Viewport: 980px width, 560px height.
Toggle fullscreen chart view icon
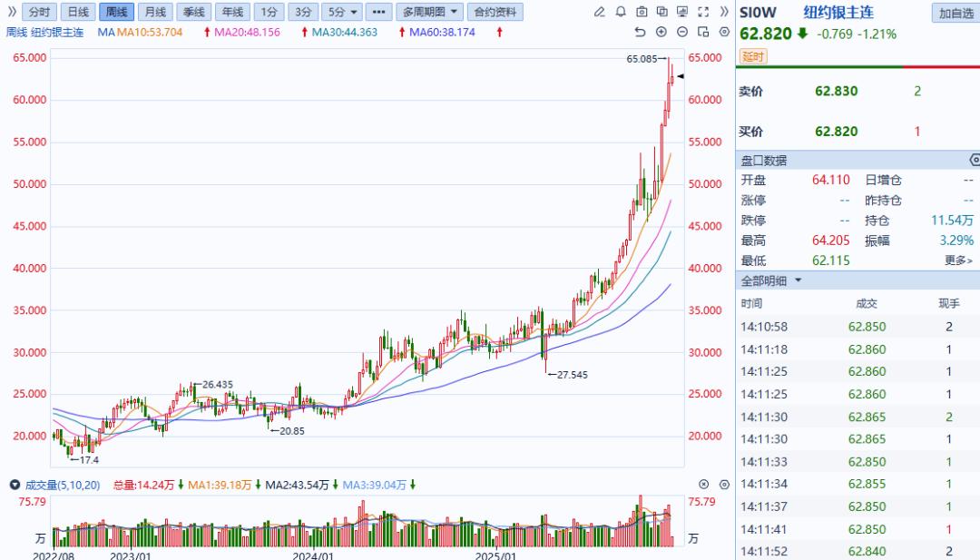click(703, 12)
